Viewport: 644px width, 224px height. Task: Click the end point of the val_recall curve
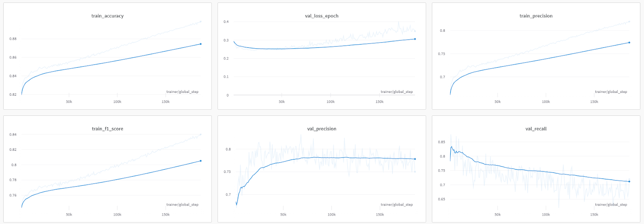coord(629,181)
